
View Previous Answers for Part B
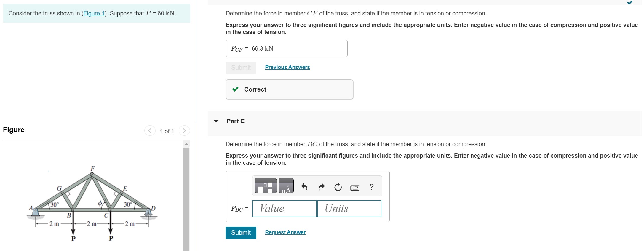(287, 67)
